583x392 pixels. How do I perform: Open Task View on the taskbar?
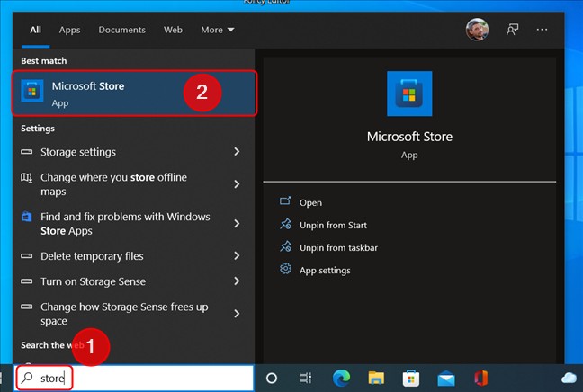pyautogui.click(x=305, y=379)
